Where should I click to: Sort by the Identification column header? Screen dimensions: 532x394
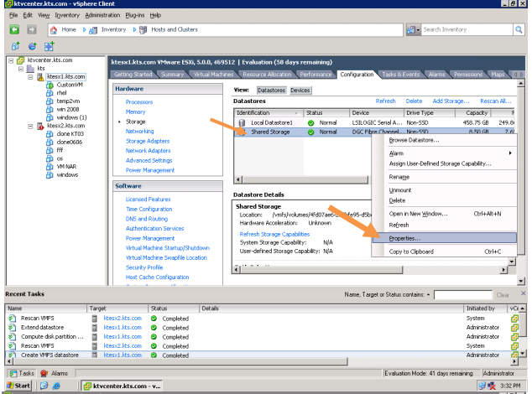268,113
